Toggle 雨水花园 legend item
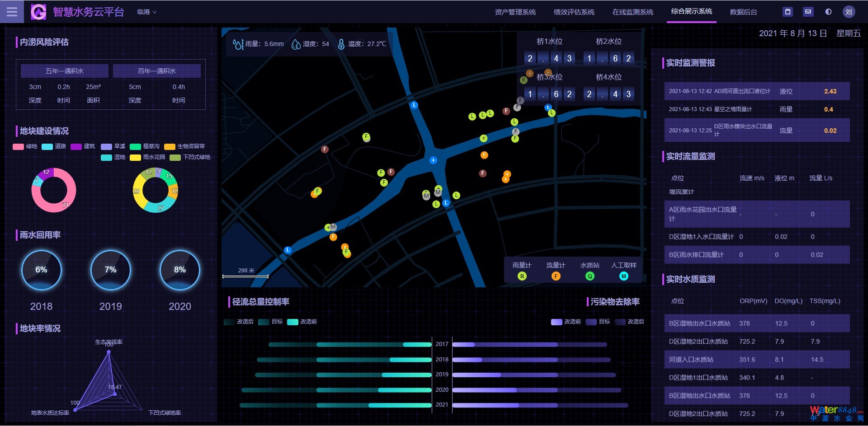 [147, 157]
